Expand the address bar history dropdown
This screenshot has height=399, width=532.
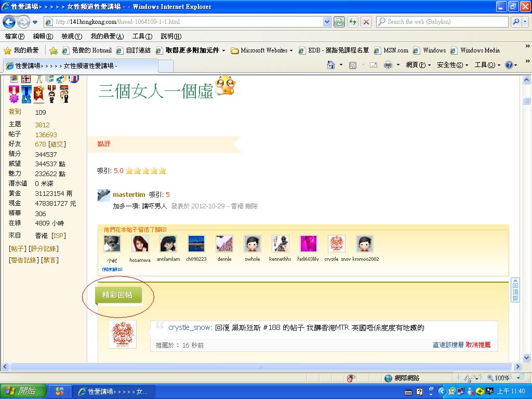(x=327, y=22)
